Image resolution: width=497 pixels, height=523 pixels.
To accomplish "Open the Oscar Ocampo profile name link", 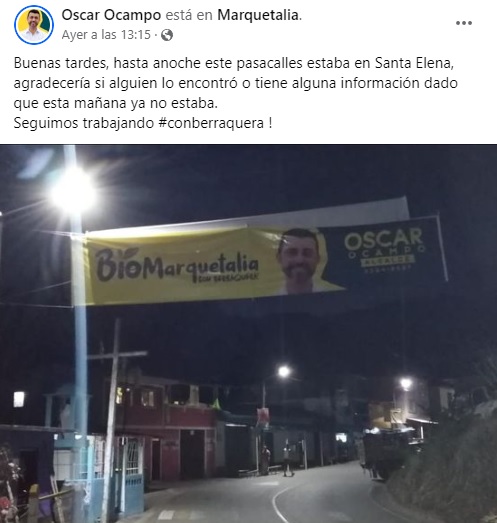I will point(111,15).
